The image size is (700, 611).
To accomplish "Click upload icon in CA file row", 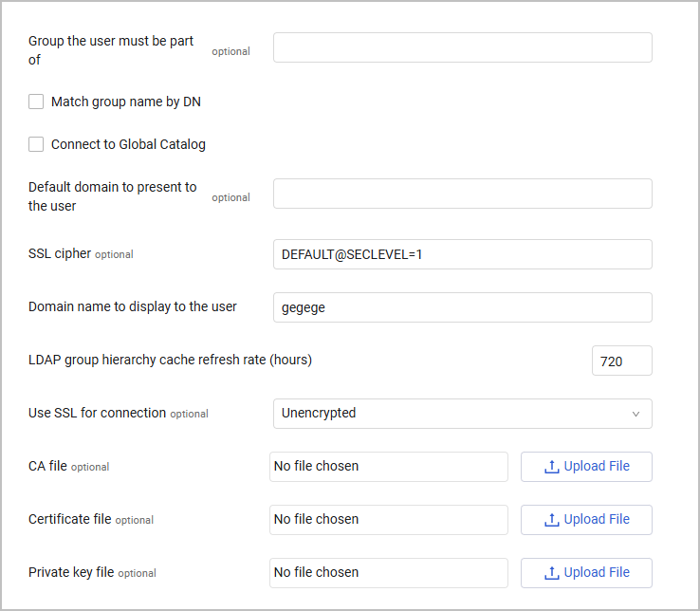I will 551,467.
